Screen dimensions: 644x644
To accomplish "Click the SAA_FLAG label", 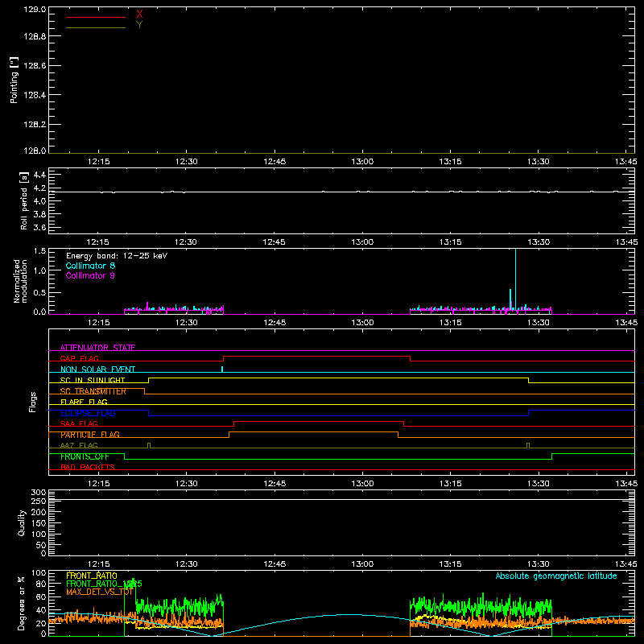I will click(79, 423).
